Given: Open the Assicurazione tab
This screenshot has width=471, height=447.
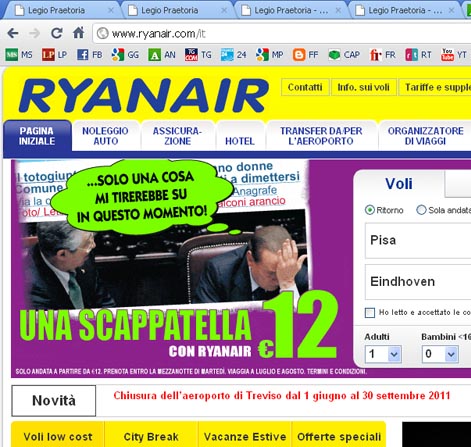Looking at the screenshot, I should point(177,136).
